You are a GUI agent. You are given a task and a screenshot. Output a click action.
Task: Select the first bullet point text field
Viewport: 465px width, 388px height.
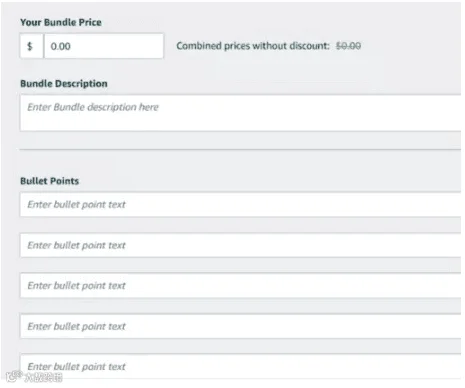(240, 205)
